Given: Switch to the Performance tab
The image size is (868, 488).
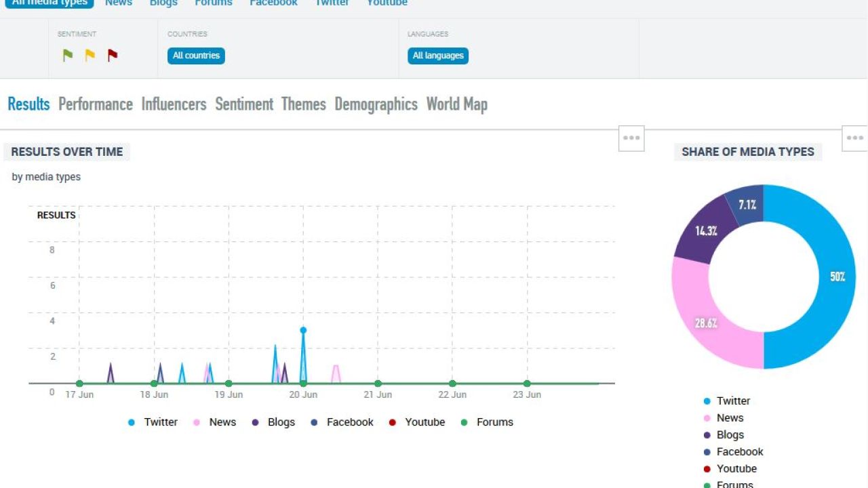Looking at the screenshot, I should point(96,104).
